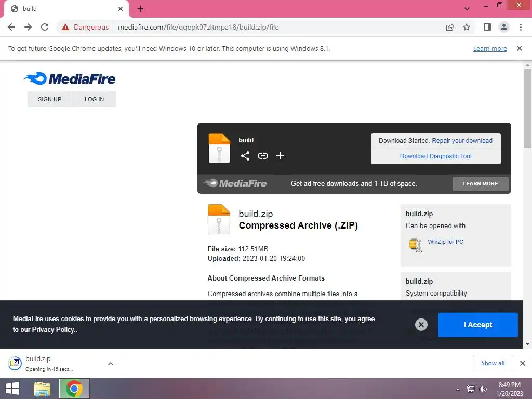Add build file with plus icon
Image resolution: width=532 pixels, height=399 pixels.
click(280, 156)
